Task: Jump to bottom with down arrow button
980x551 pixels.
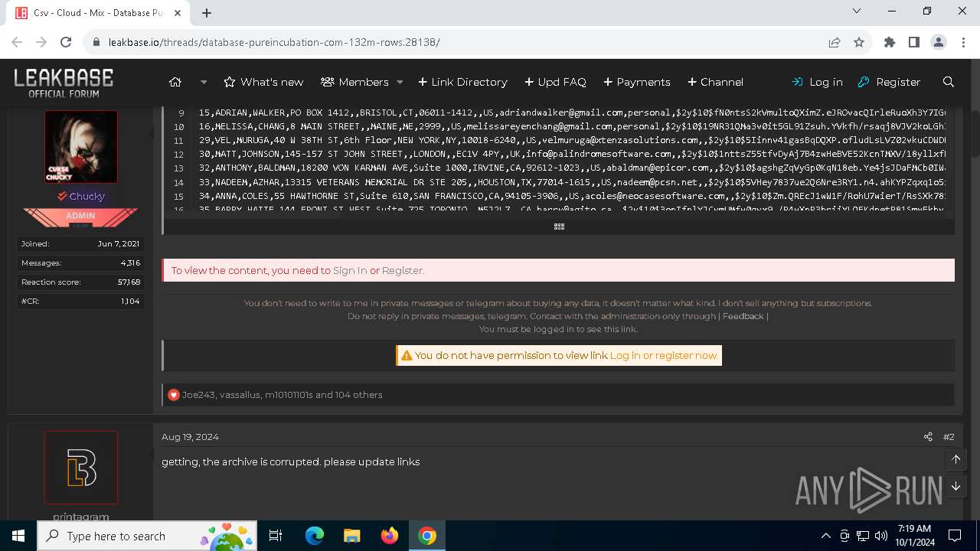Action: tap(956, 486)
